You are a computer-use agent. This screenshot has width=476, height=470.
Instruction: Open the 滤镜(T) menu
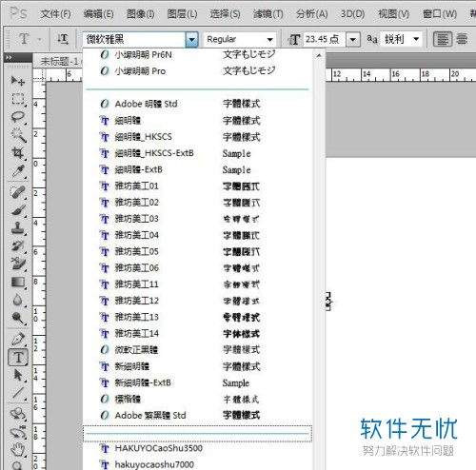tap(268, 14)
